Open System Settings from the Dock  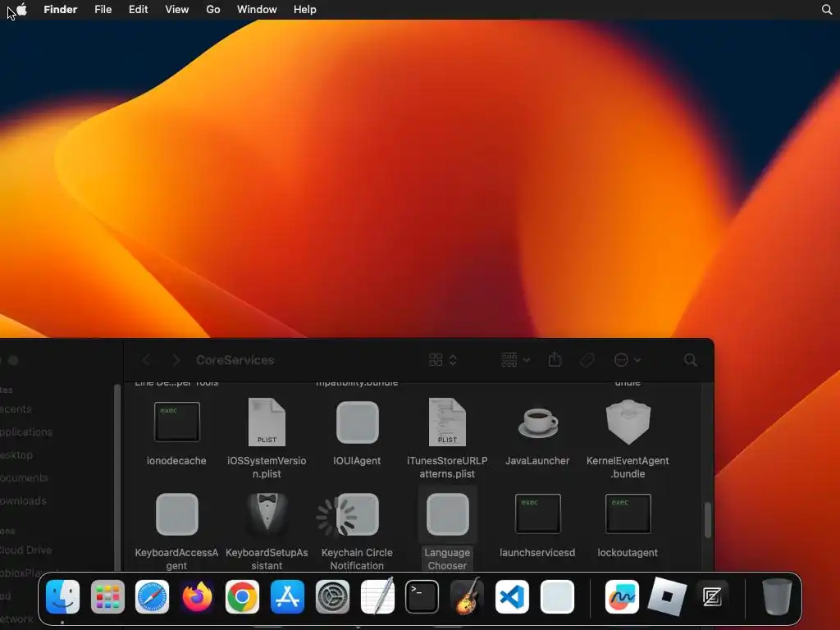(332, 597)
